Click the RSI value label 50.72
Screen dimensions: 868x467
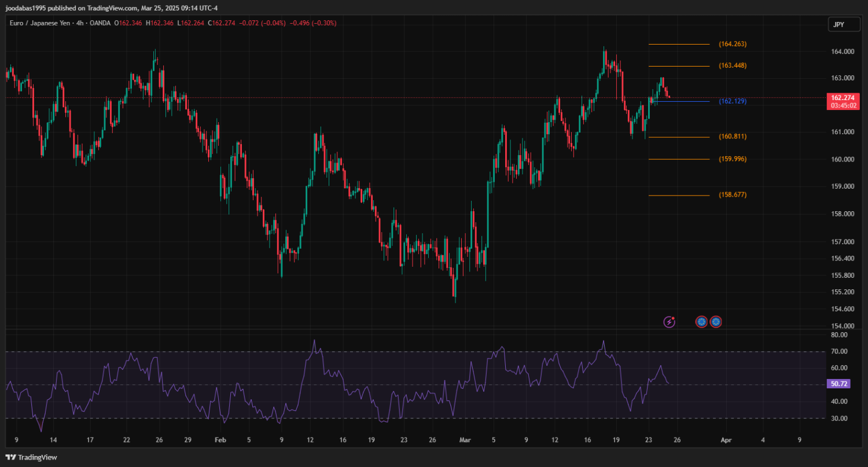838,384
